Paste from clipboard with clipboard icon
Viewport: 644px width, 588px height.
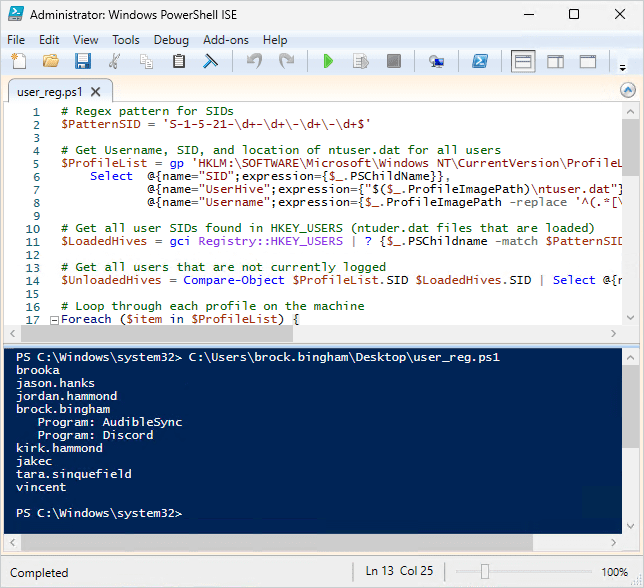click(179, 61)
